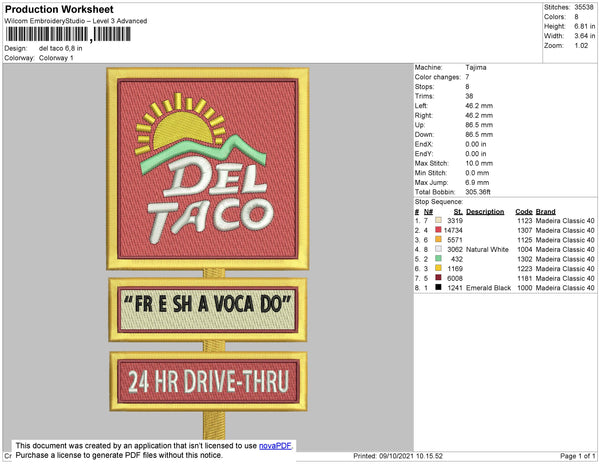Image resolution: width=600 pixels, height=464 pixels.
Task: Click the Width value 3.64 in
Action: 585,36
